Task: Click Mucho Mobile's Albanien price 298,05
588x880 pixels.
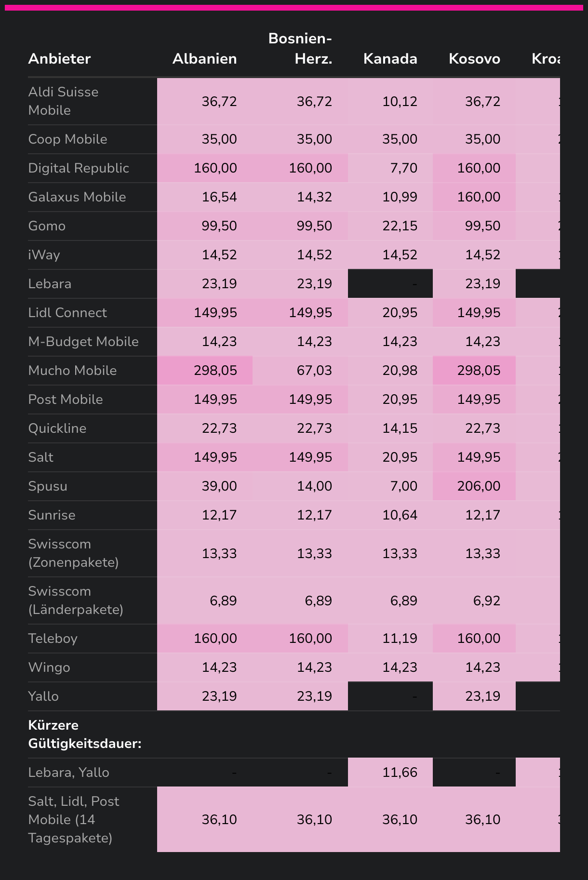Action: coord(215,371)
